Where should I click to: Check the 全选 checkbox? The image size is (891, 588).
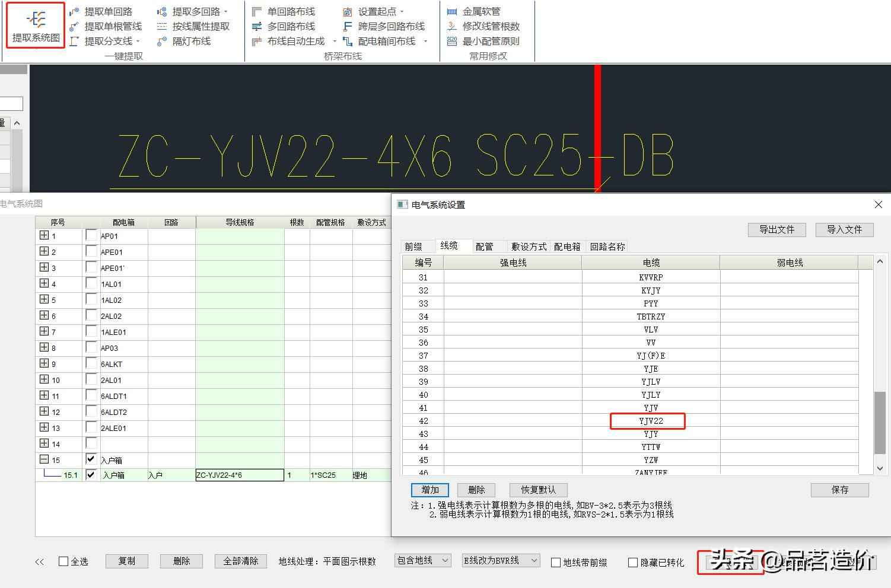(63, 561)
